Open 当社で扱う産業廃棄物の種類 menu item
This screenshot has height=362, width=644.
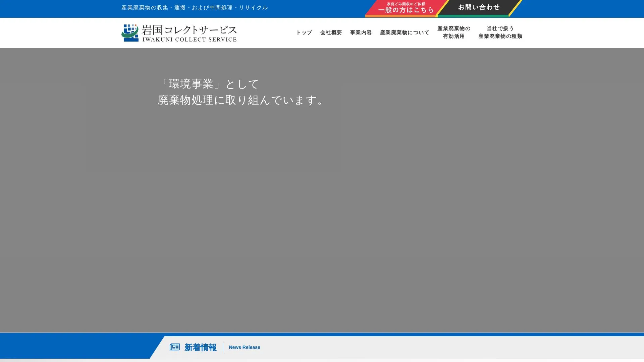[x=500, y=33]
